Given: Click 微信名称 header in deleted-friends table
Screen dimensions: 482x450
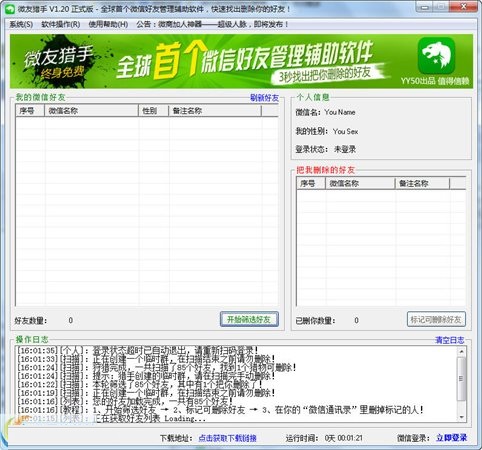Looking at the screenshot, I should (360, 183).
